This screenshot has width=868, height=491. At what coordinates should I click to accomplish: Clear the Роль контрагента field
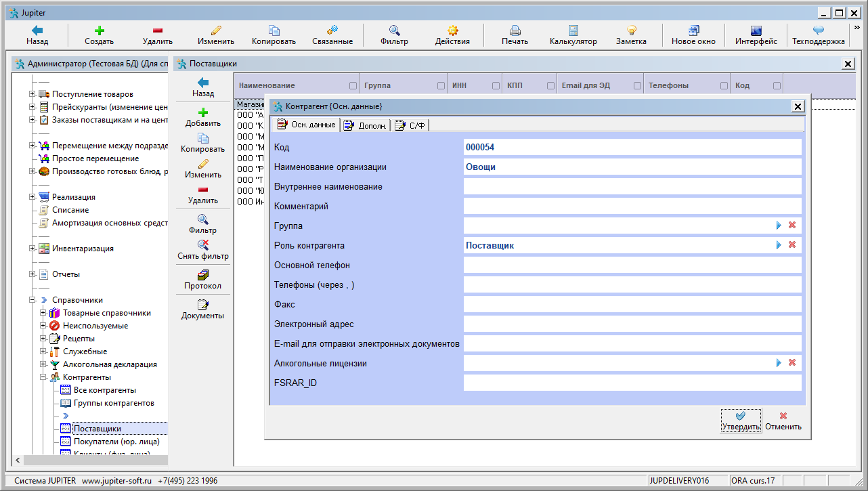tap(792, 245)
